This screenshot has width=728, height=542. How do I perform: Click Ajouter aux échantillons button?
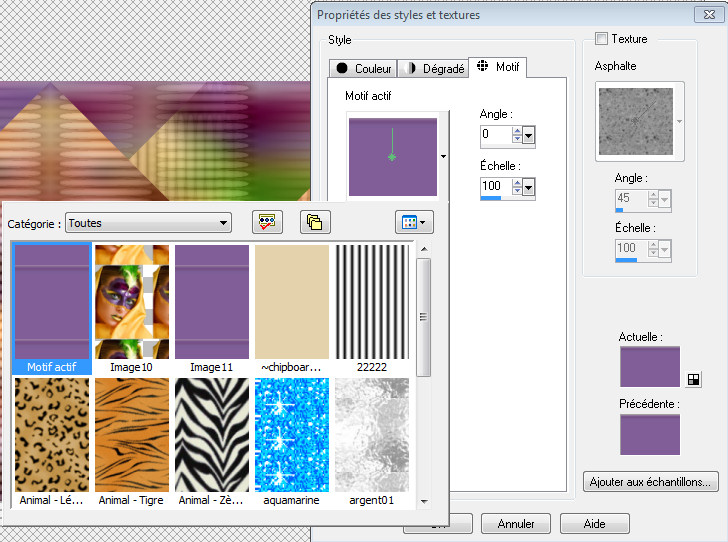(649, 482)
